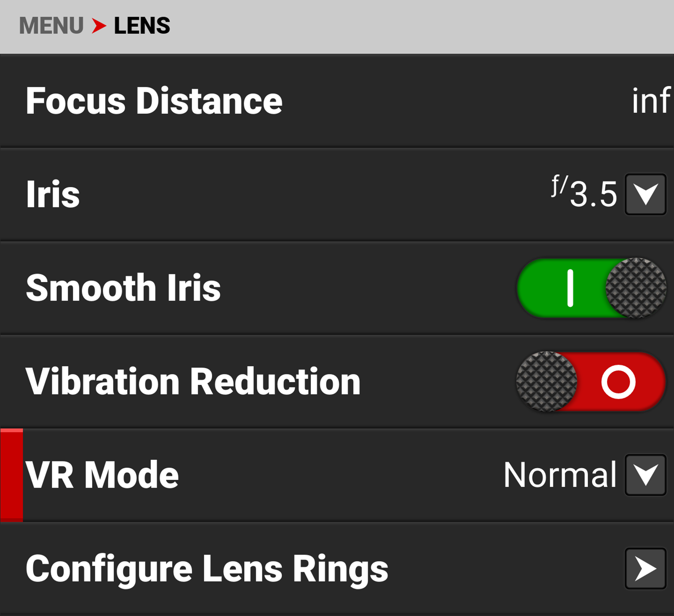Screen dimensions: 674x616
Task: Click the f/3.5 iris value
Action: pos(585,193)
